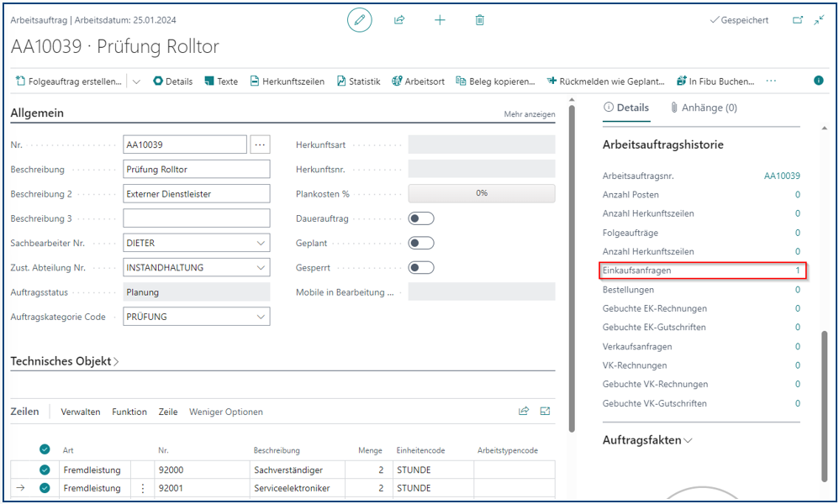The height and width of the screenshot is (504, 839).
Task: Toggle the Gesperrt switch
Action: [421, 268]
